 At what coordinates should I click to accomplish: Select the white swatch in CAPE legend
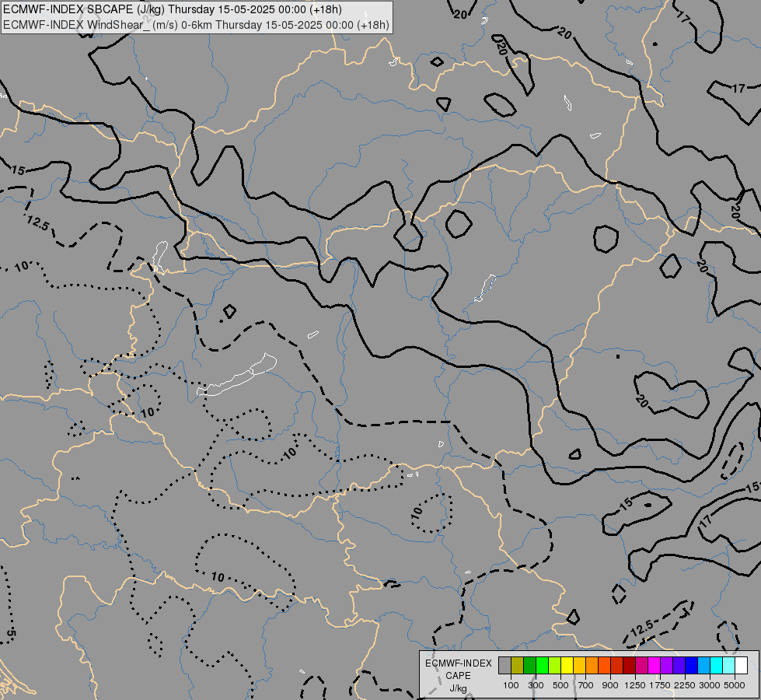pos(741,665)
